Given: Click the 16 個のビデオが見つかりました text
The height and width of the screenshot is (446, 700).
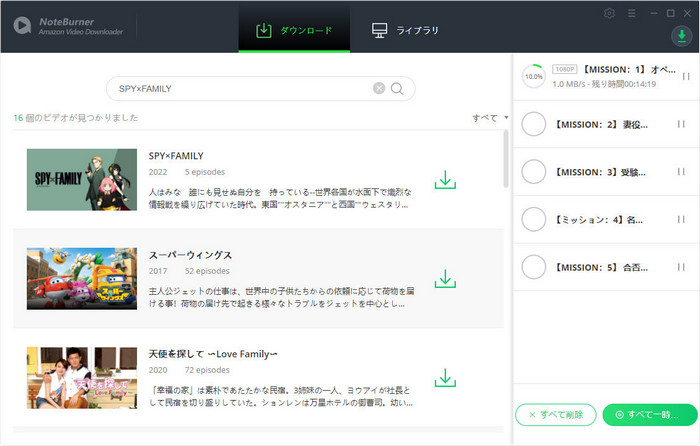Looking at the screenshot, I should tap(75, 118).
